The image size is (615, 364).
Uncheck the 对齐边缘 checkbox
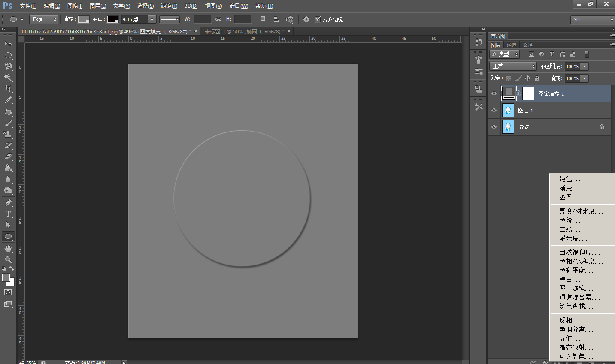pyautogui.click(x=318, y=19)
